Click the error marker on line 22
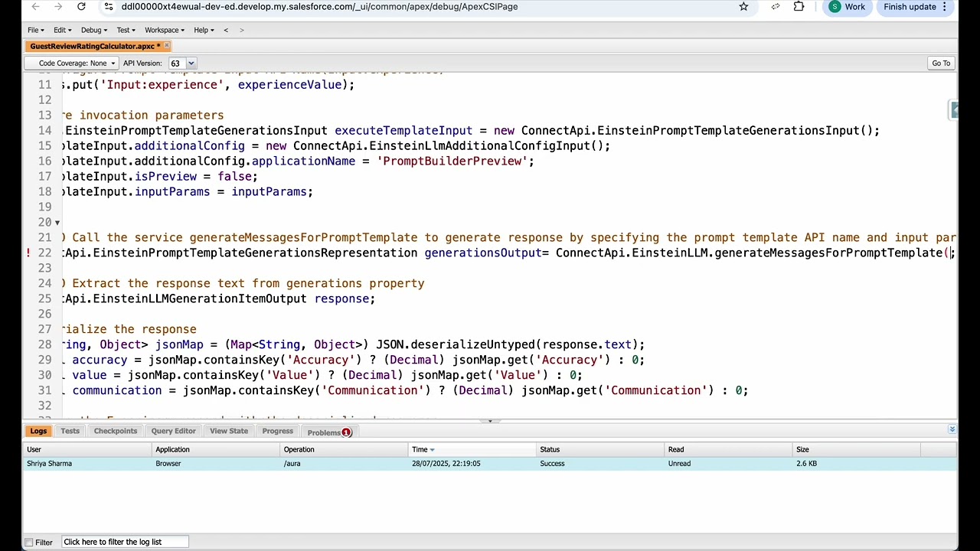This screenshot has width=980, height=551. 28,253
